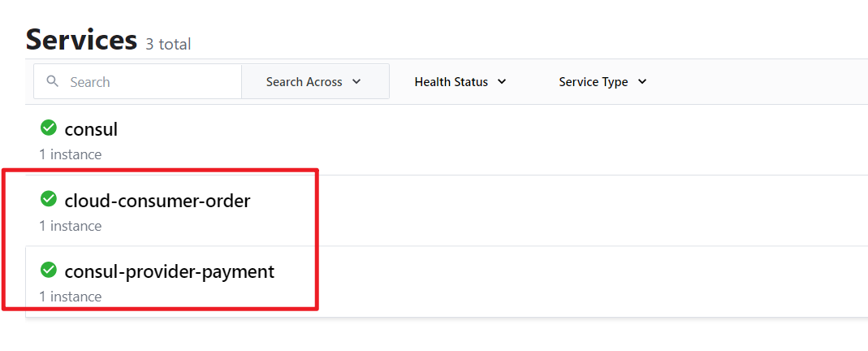This screenshot has height=351, width=868.
Task: Open the Service Type filter menu
Action: click(602, 82)
